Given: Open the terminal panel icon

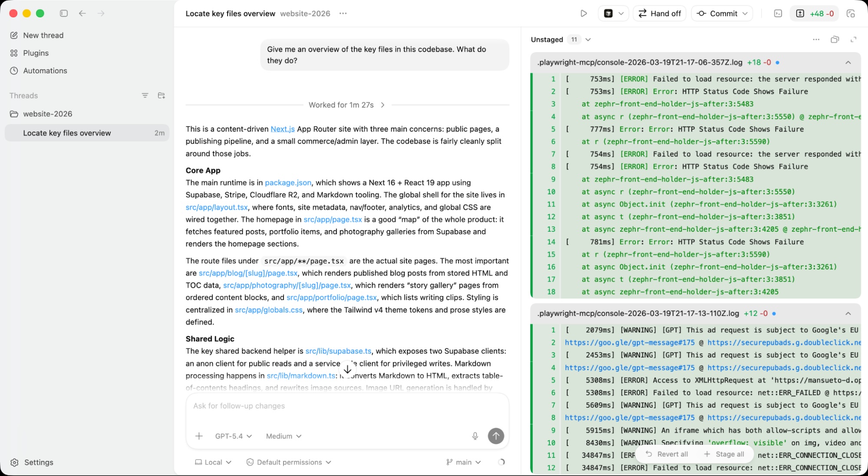Looking at the screenshot, I should click(777, 13).
